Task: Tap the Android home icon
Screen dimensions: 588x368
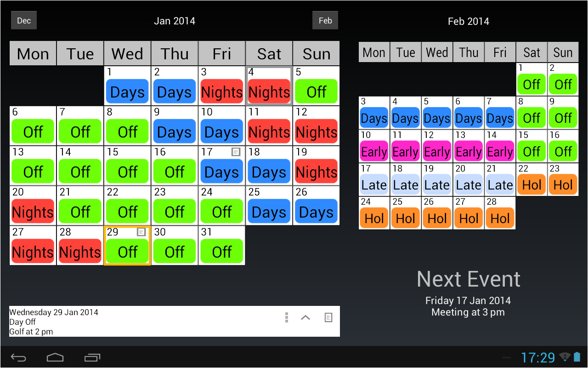Action: (55, 357)
